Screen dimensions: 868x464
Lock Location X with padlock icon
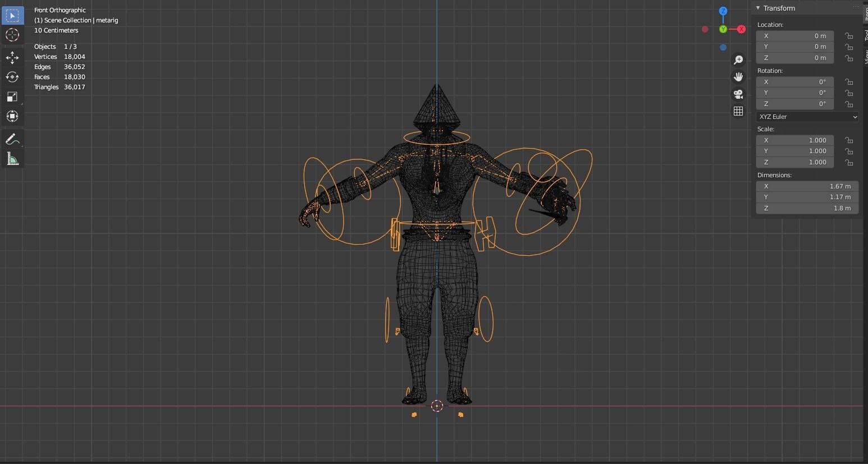849,36
